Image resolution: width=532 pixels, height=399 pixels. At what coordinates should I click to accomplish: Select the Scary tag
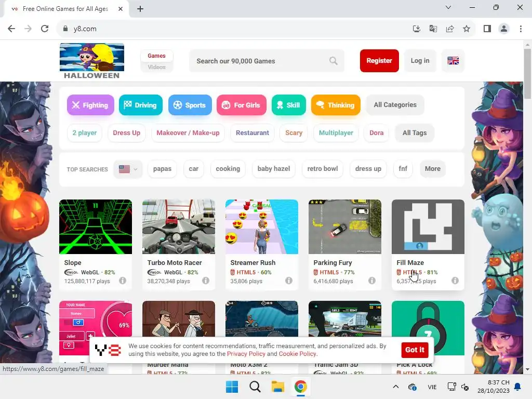pos(294,133)
